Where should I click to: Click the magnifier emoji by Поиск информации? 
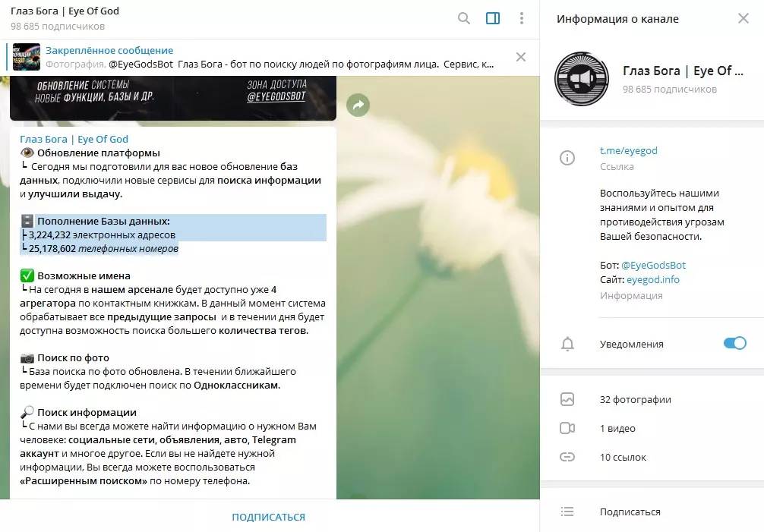27,412
